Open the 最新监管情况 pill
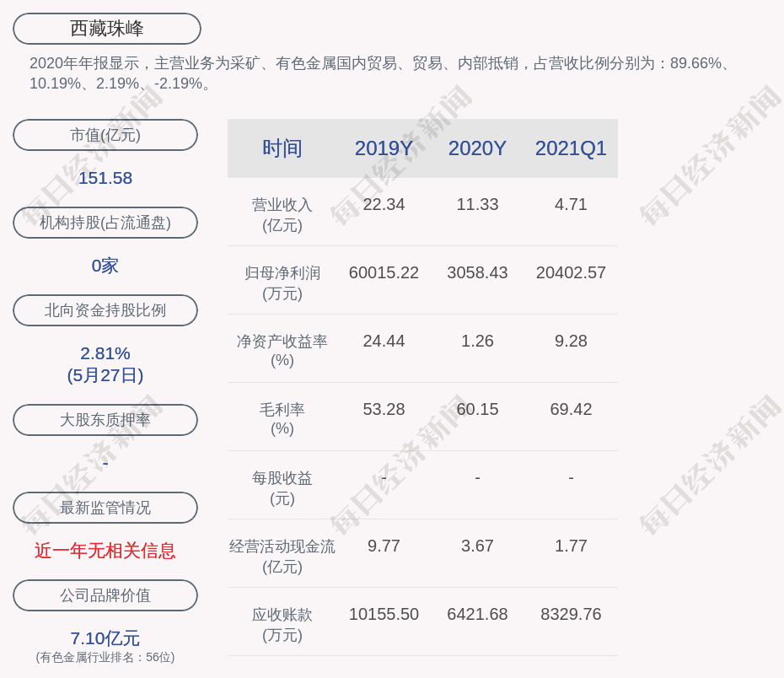The height and width of the screenshot is (678, 784). point(105,508)
